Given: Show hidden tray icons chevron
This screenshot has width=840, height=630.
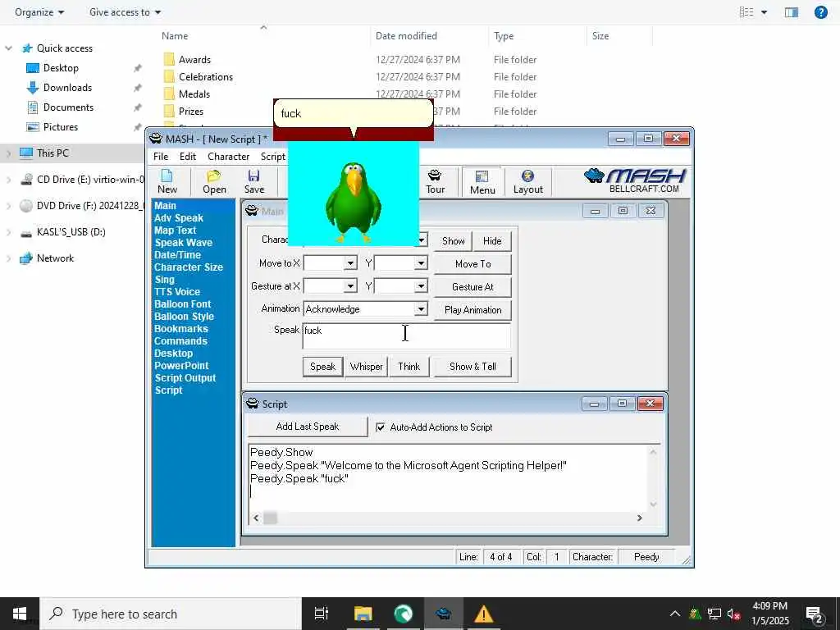Looking at the screenshot, I should pos(675,614).
